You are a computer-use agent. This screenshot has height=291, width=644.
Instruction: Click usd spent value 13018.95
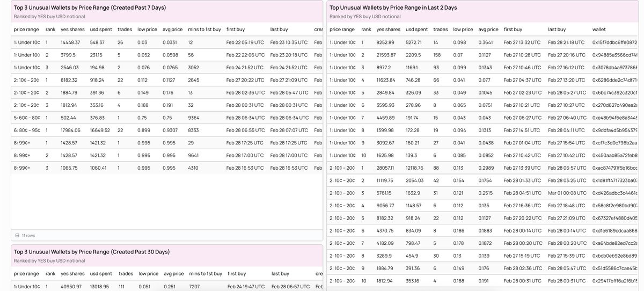[x=99, y=287]
